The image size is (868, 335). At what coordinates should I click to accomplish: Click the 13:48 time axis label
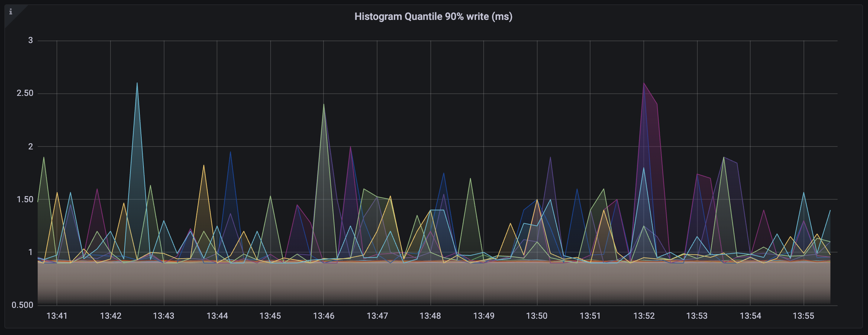[431, 316]
